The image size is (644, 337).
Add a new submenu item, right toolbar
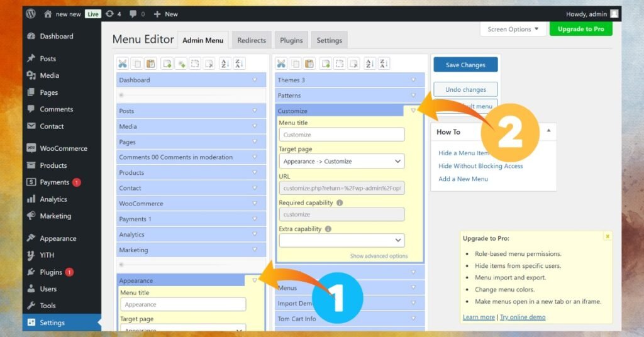pos(326,64)
